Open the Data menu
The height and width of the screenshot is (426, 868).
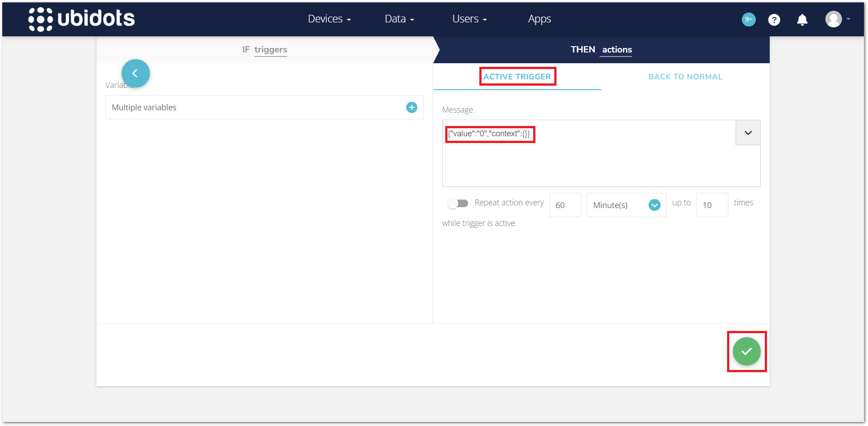pyautogui.click(x=399, y=19)
